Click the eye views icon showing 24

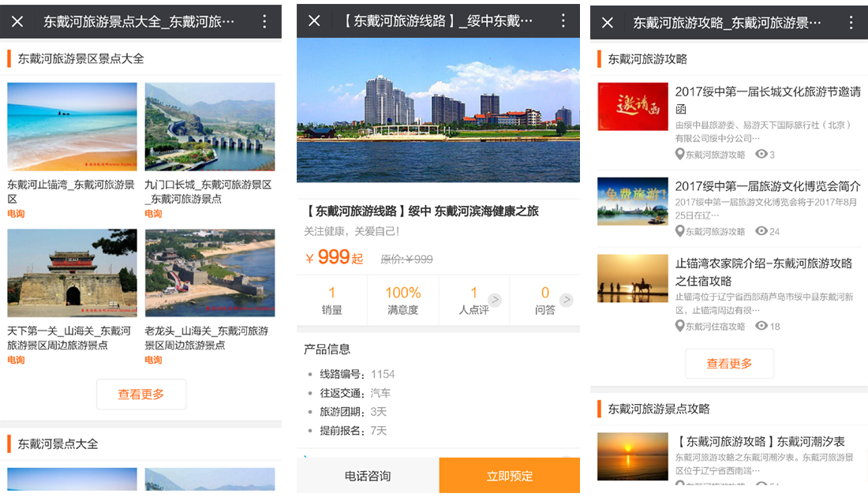761,231
